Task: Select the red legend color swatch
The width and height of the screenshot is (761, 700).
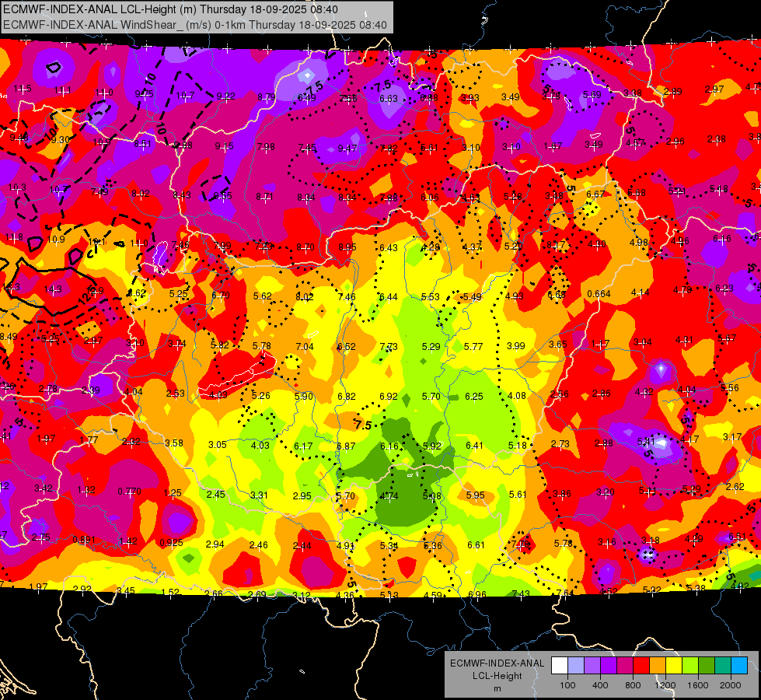Action: [641, 666]
